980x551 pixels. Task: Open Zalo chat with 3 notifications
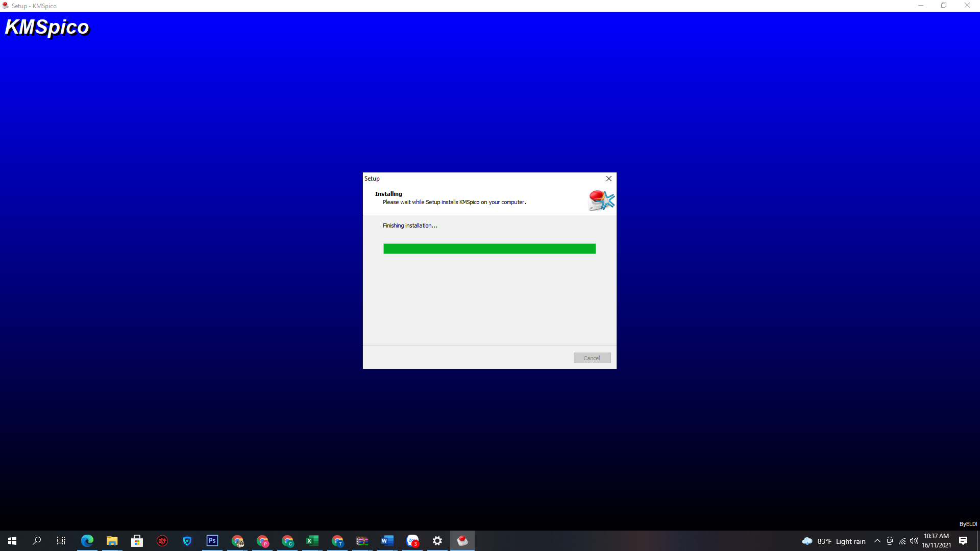pos(412,541)
